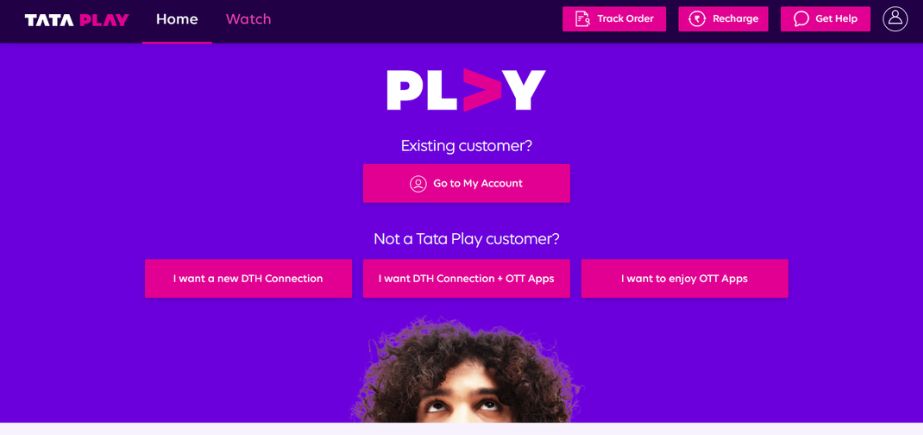Switch to the Home tab
This screenshot has width=923, height=435.
[x=177, y=19]
